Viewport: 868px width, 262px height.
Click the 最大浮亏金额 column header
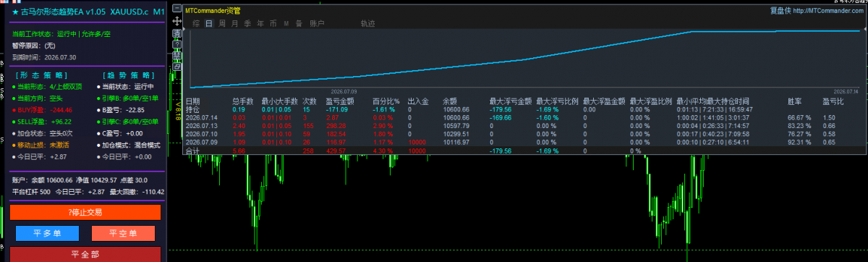pyautogui.click(x=511, y=101)
